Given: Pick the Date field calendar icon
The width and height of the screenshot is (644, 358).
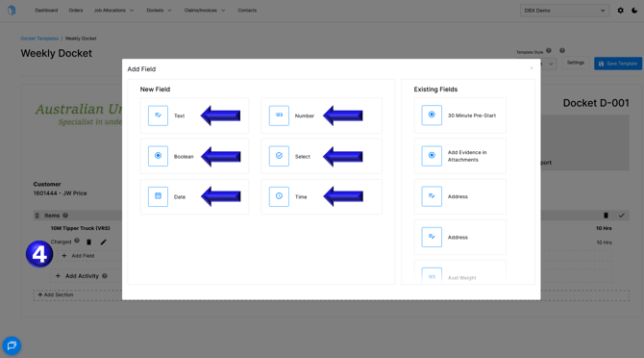Looking at the screenshot, I should 158,196.
